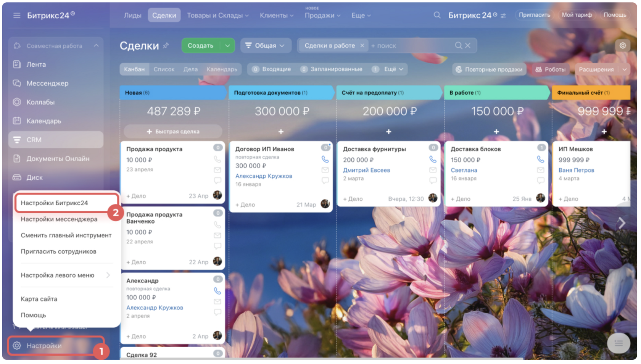Filter by Входящие counter
641x364 pixels.
pyautogui.click(x=271, y=69)
